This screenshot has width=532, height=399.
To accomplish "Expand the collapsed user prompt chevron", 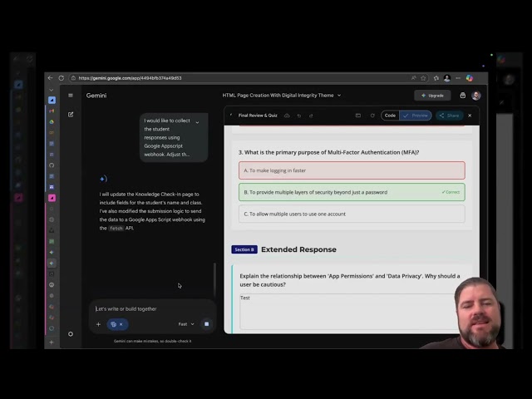I will point(197,122).
